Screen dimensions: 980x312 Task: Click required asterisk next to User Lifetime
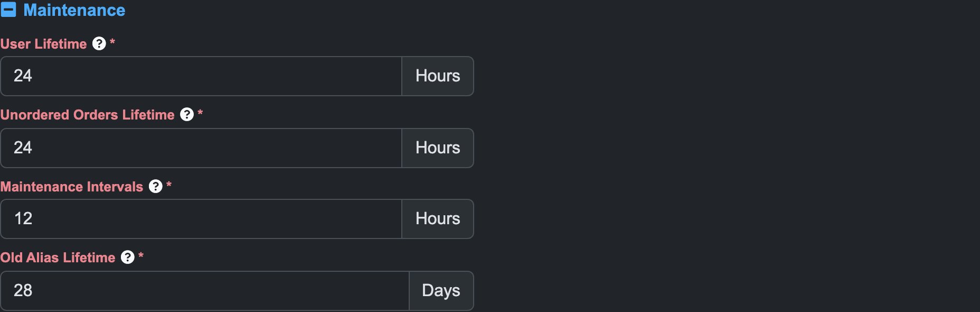(112, 42)
